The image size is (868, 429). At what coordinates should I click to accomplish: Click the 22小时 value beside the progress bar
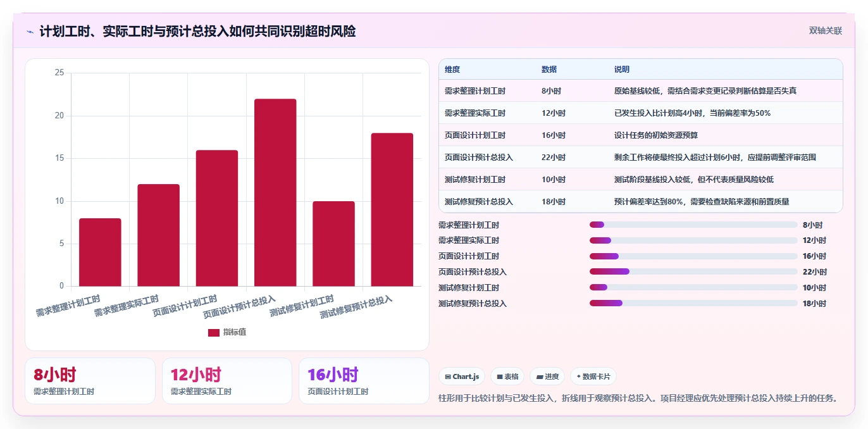tap(814, 272)
